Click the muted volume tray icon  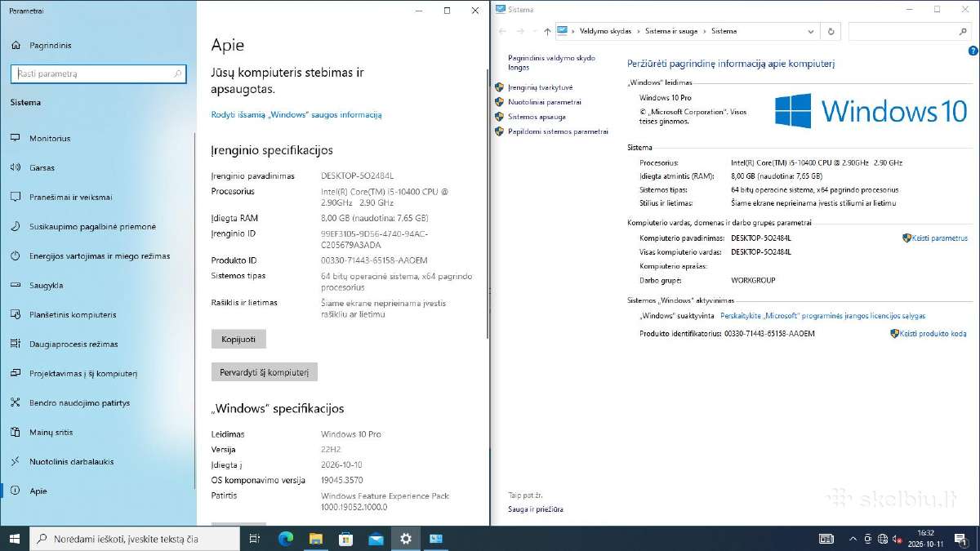click(898, 539)
